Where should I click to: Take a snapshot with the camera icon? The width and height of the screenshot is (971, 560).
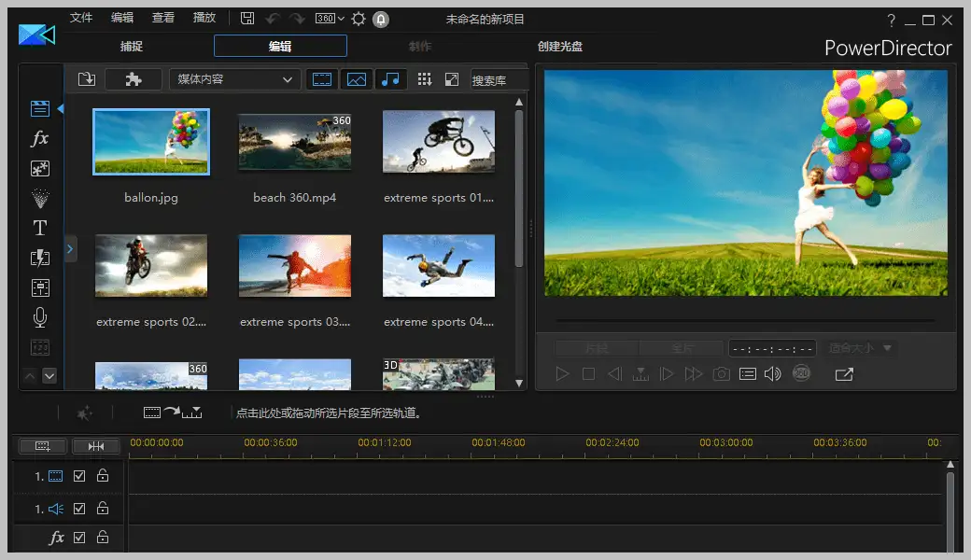click(x=721, y=374)
